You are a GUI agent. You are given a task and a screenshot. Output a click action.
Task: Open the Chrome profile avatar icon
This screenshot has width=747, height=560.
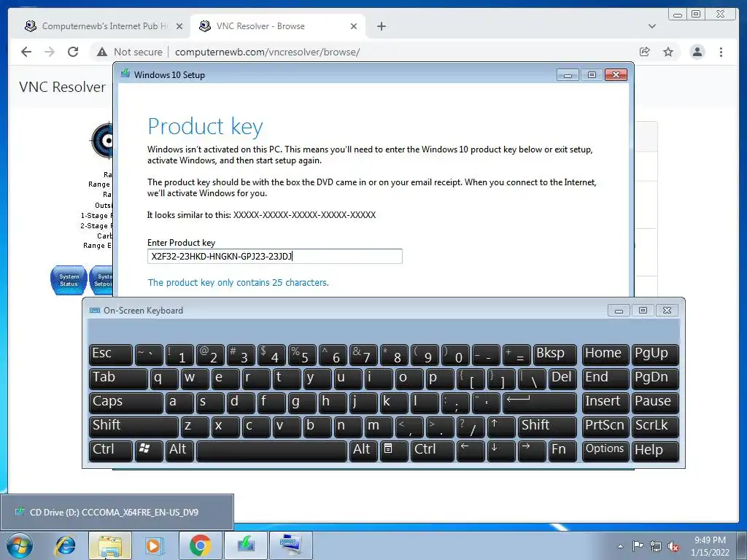point(697,52)
